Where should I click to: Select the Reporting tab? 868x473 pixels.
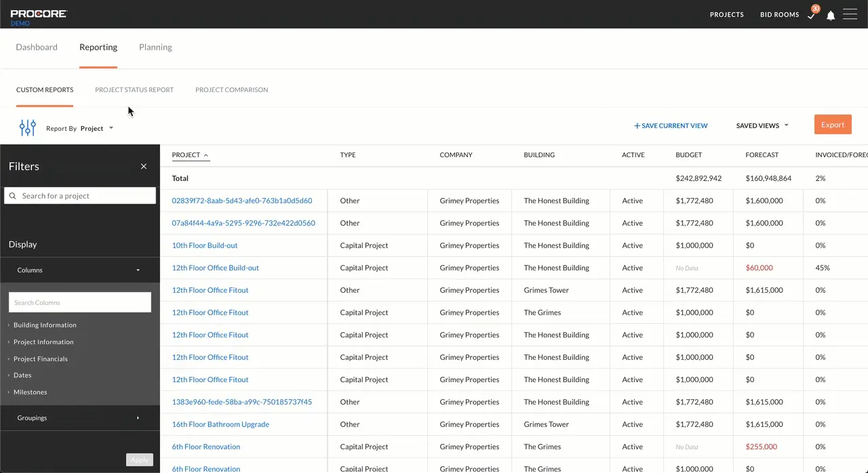(x=98, y=47)
